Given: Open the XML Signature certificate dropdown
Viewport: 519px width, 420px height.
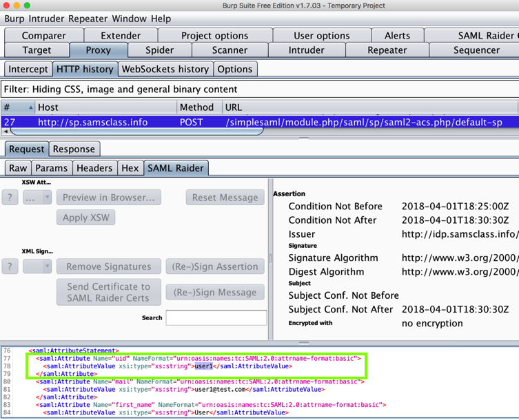Looking at the screenshot, I should tap(37, 266).
